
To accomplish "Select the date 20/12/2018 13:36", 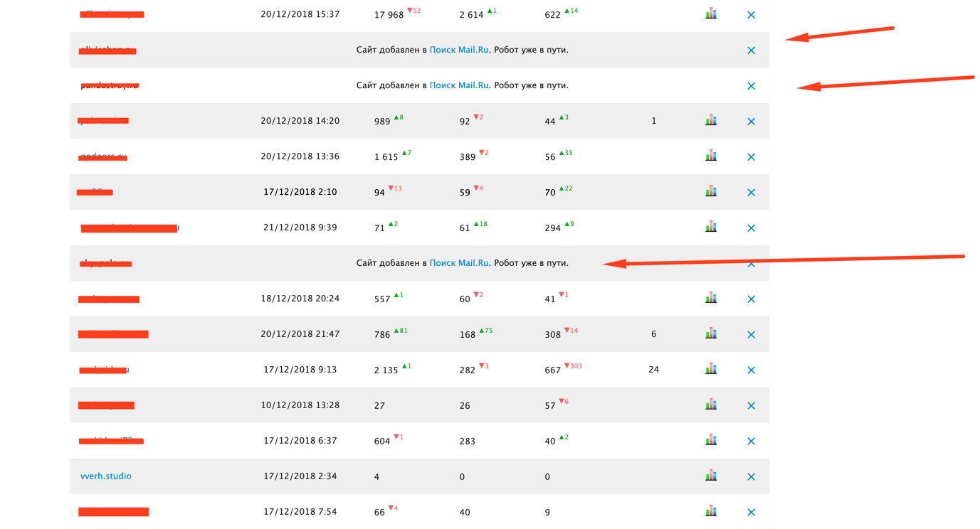I will click(300, 156).
